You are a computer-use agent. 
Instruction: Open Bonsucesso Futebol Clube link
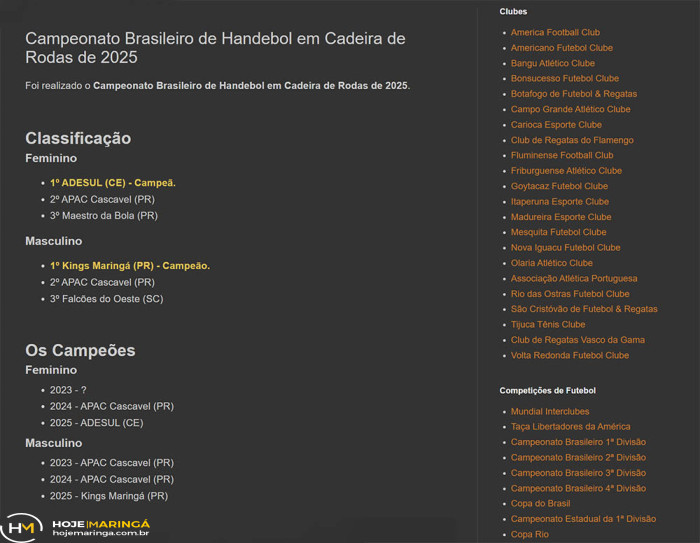click(565, 78)
